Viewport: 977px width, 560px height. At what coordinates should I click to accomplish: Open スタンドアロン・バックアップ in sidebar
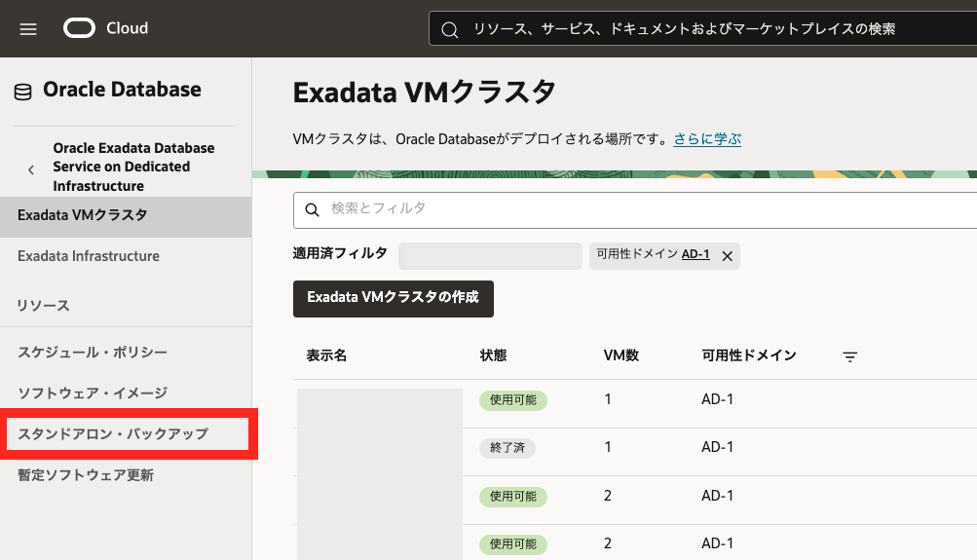(x=113, y=434)
